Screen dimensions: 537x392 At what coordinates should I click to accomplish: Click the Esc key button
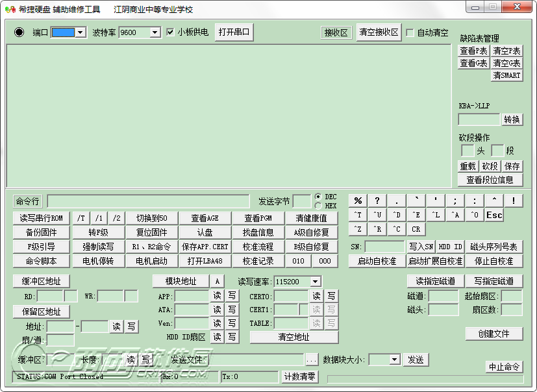(494, 215)
